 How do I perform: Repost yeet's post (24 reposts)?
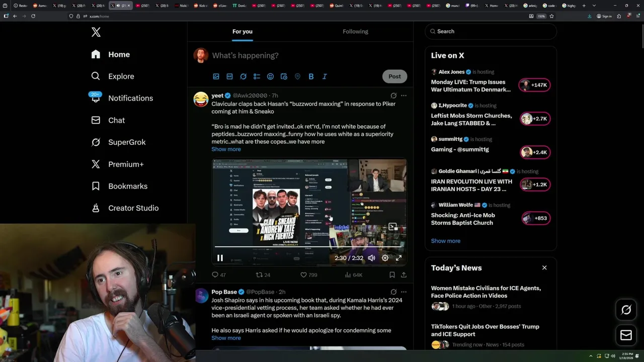point(263,275)
